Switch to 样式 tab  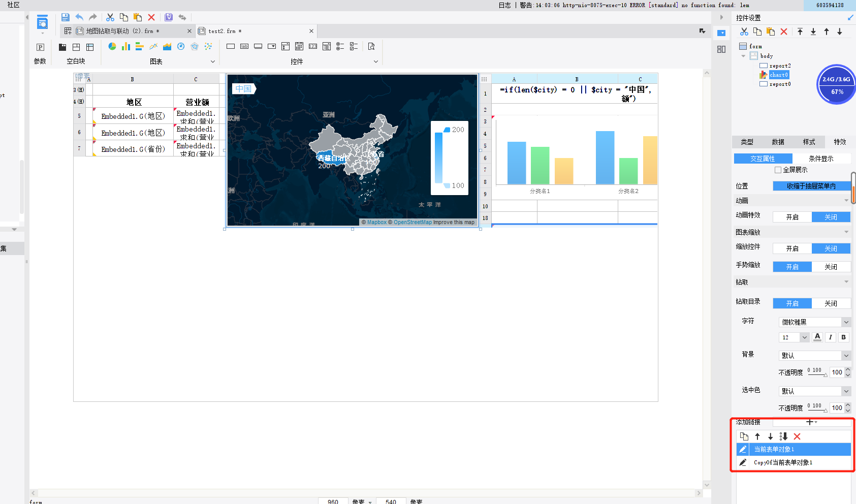(809, 142)
